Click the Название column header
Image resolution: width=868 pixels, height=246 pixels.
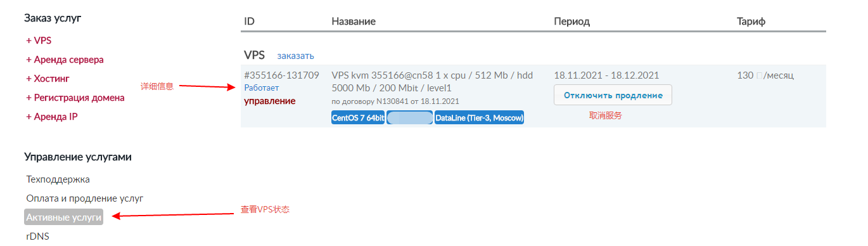click(x=354, y=22)
